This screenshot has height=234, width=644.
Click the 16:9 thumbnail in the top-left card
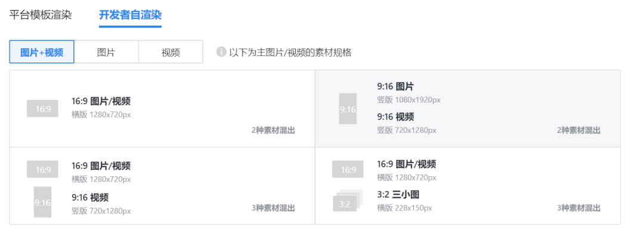(43, 108)
